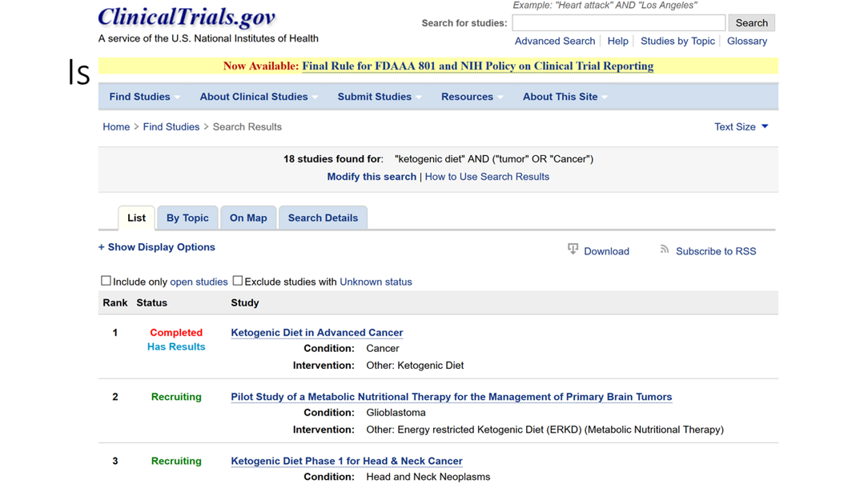This screenshot has height=488, width=868.
Task: Open the Search Details tab
Action: click(323, 218)
